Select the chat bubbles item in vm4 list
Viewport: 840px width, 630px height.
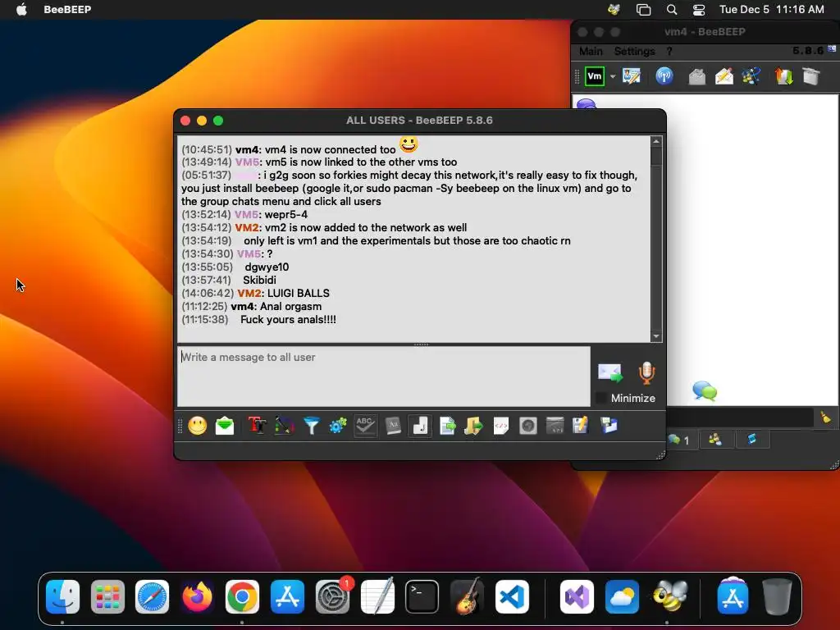pyautogui.click(x=705, y=390)
